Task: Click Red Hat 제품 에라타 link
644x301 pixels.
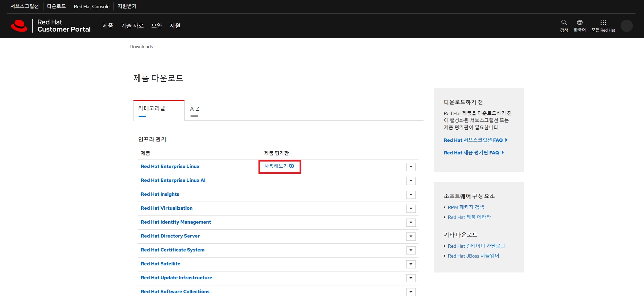Action: [x=469, y=217]
